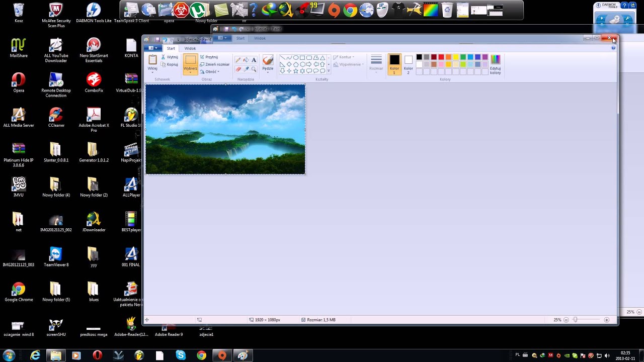Pick the Rectangle shape in shapes gallery

point(302,58)
